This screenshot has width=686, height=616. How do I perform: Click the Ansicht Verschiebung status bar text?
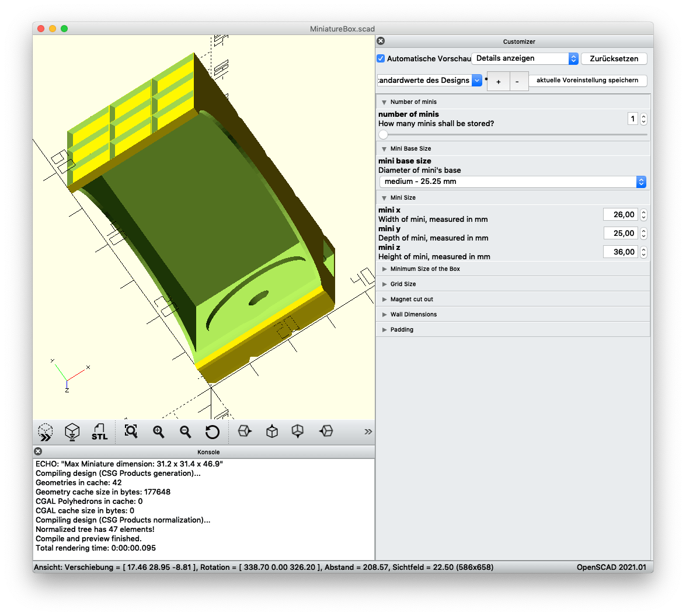264,568
